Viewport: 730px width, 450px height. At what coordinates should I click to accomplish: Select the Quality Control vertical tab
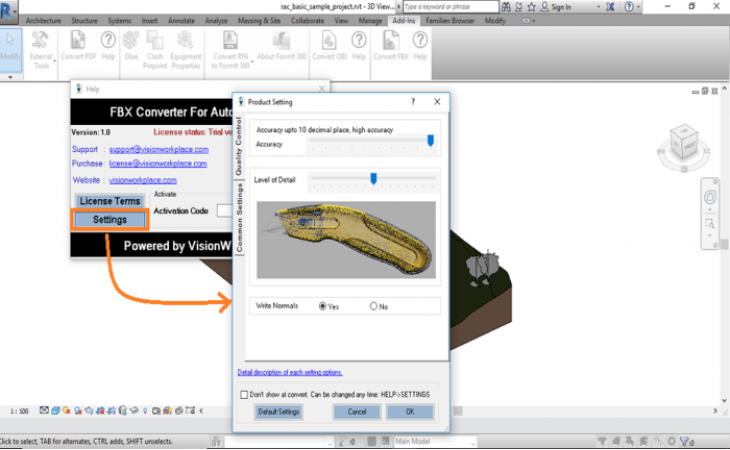pyautogui.click(x=239, y=146)
